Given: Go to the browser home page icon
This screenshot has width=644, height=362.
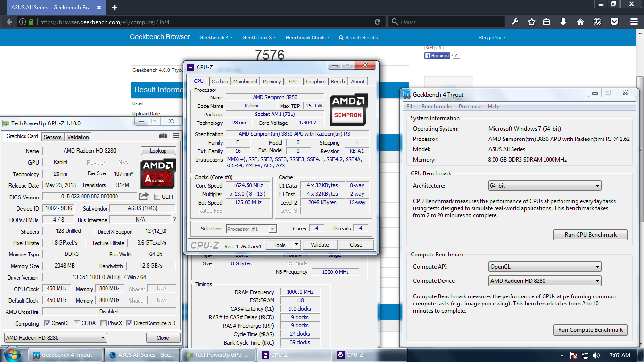Looking at the screenshot, I should [580, 22].
